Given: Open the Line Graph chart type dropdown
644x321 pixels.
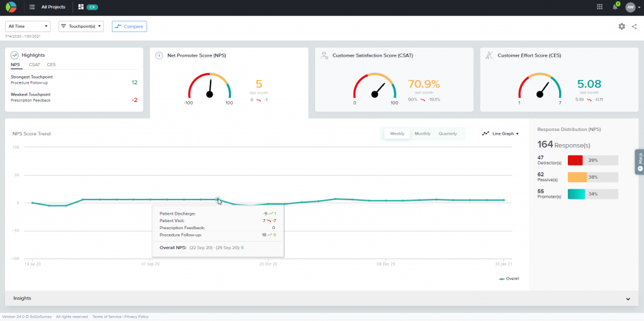Looking at the screenshot, I should click(x=501, y=133).
